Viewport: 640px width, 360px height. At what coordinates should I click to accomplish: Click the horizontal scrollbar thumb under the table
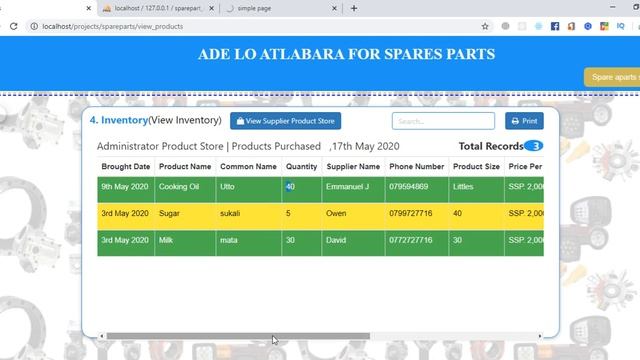238,336
